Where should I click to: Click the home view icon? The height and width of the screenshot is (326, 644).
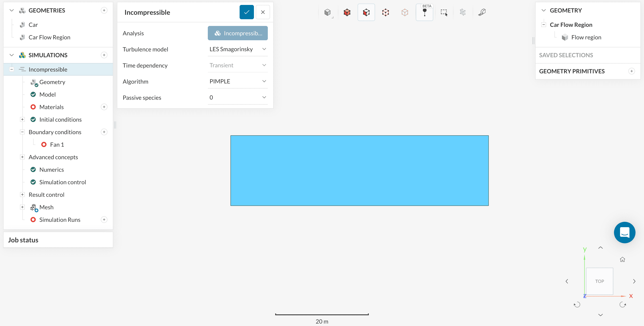click(622, 260)
